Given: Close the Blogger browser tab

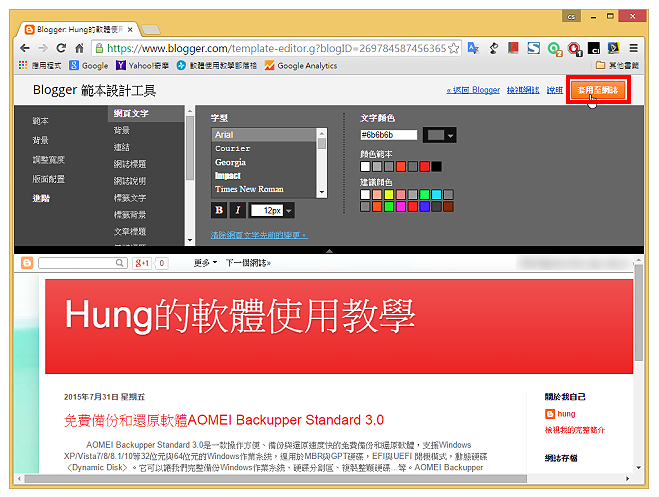Looking at the screenshot, I should tap(130, 29).
